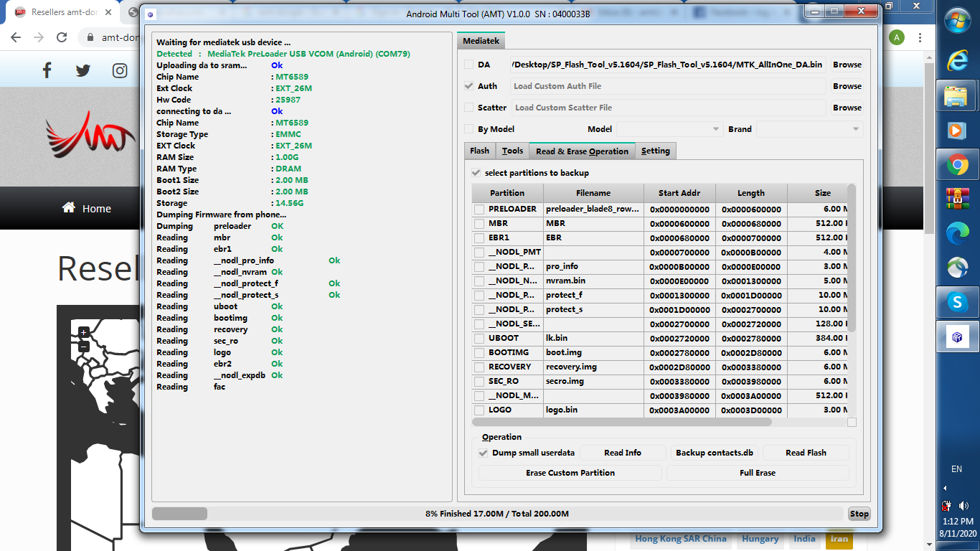This screenshot has width=980, height=551.
Task: Click the partition table vertical scrollbar
Action: pyautogui.click(x=852, y=257)
